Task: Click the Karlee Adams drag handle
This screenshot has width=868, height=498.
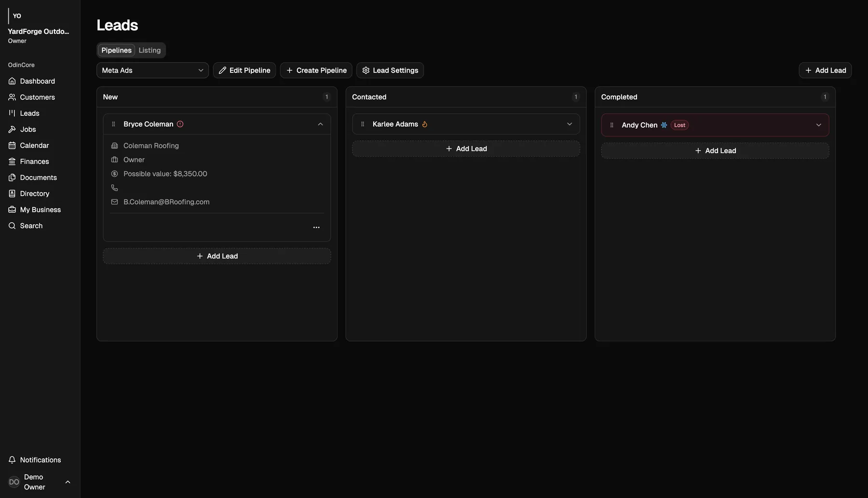Action: (x=363, y=124)
